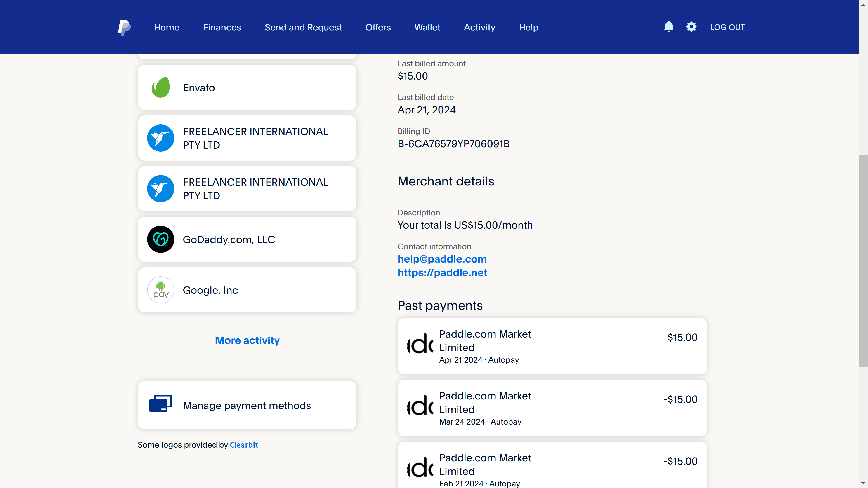Open the Wallet tab
The width and height of the screenshot is (868, 488).
[x=427, y=27]
